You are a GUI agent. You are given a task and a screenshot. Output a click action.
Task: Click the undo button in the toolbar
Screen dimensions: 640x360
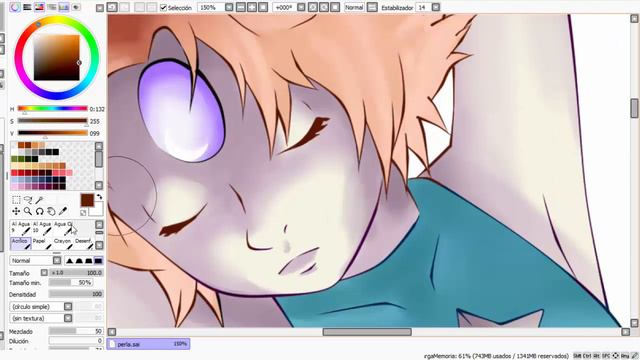[112, 7]
